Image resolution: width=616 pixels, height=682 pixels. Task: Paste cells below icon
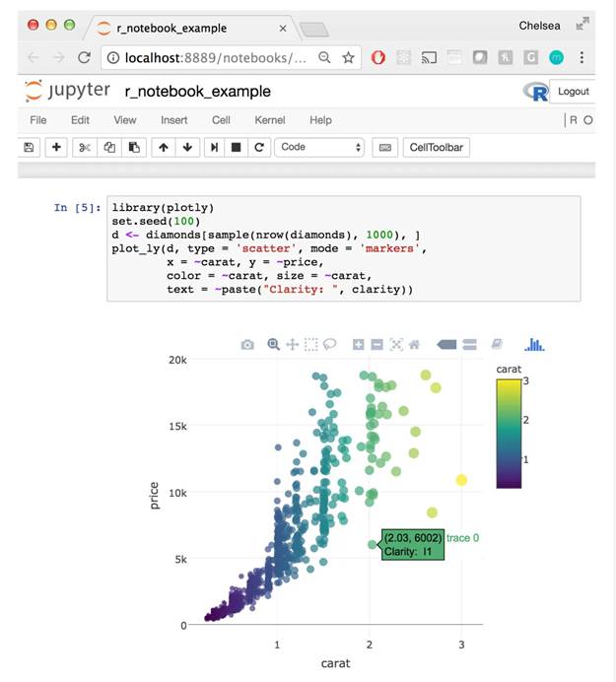134,147
